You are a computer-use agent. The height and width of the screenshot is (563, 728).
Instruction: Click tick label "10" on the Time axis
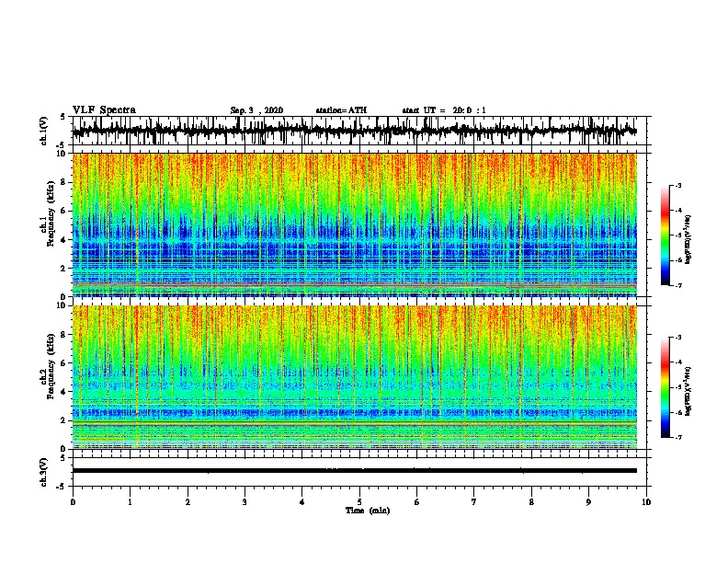click(x=646, y=502)
